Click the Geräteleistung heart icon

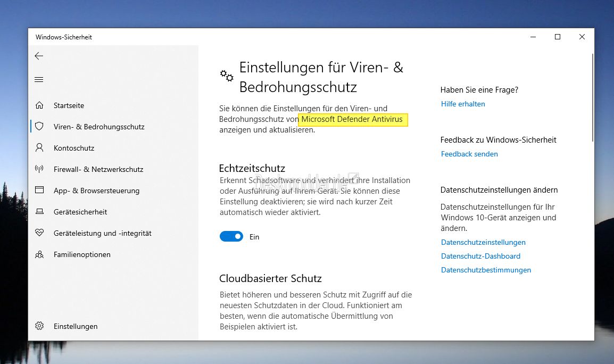click(x=39, y=233)
